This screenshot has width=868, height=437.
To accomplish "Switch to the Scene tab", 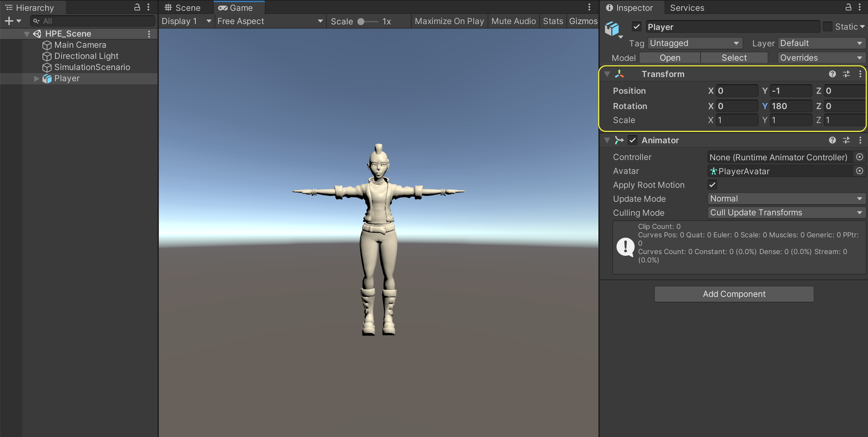I will click(x=183, y=8).
